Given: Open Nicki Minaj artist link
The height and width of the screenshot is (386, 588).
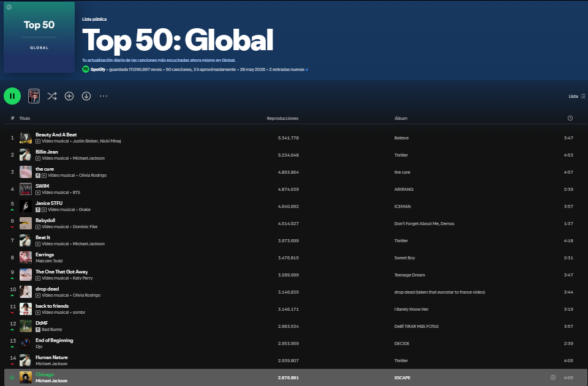Looking at the screenshot, I should click(x=111, y=141).
